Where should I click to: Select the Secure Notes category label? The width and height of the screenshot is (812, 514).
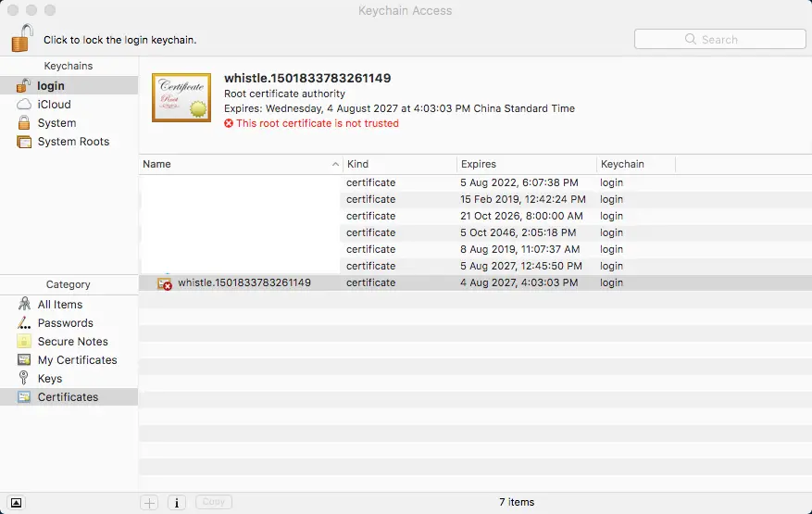click(x=72, y=342)
